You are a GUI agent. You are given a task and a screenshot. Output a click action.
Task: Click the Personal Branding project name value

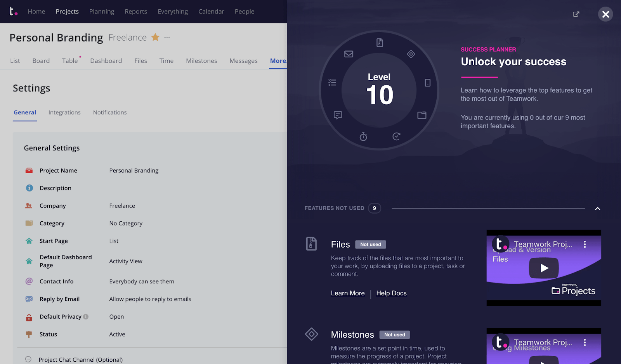tap(134, 171)
